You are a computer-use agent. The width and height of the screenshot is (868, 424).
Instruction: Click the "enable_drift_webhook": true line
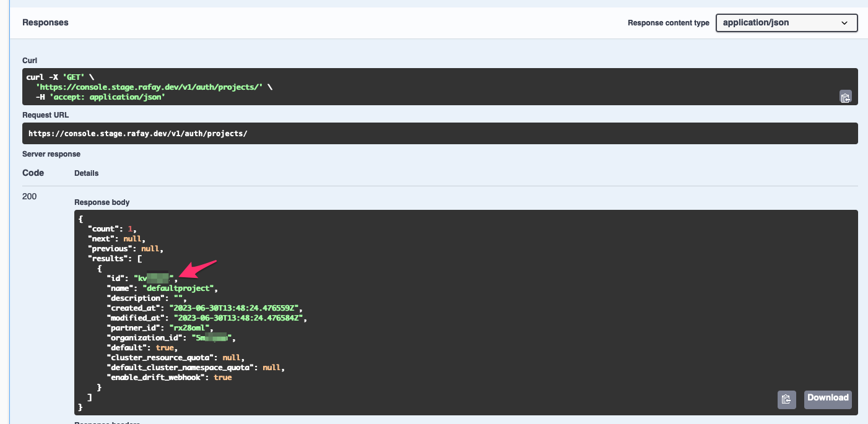169,378
